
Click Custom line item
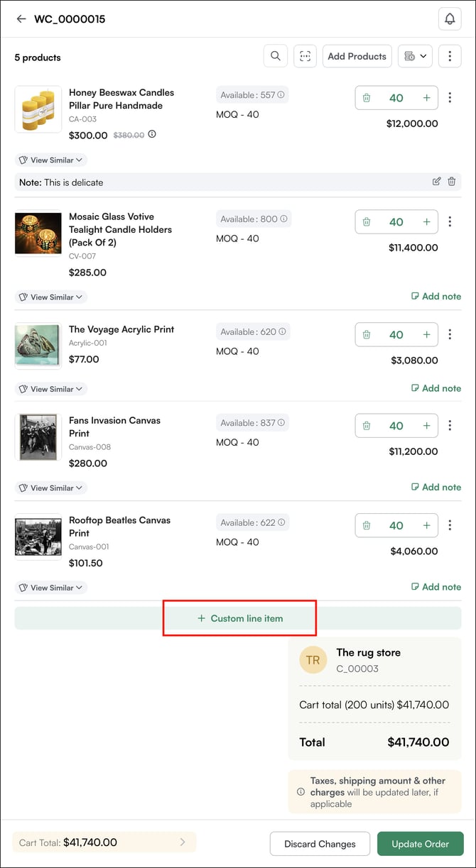tap(239, 617)
